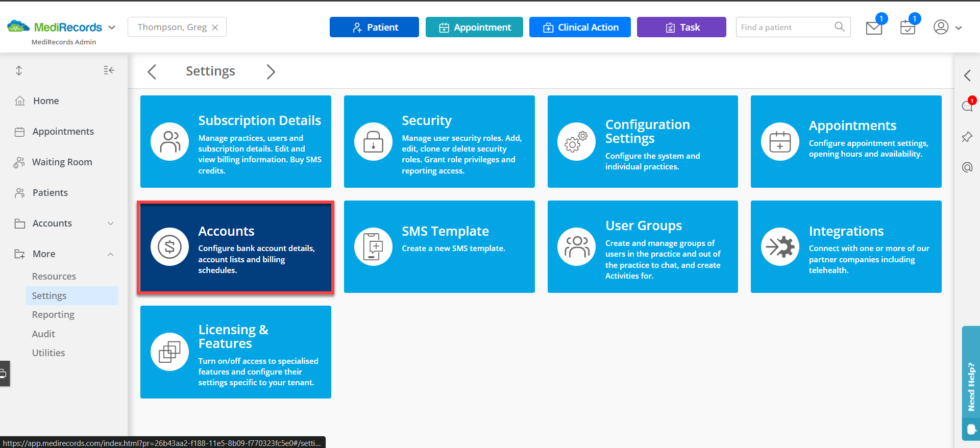The height and width of the screenshot is (448, 980).
Task: Open the practice dropdown next to MediRecords
Action: (x=112, y=28)
